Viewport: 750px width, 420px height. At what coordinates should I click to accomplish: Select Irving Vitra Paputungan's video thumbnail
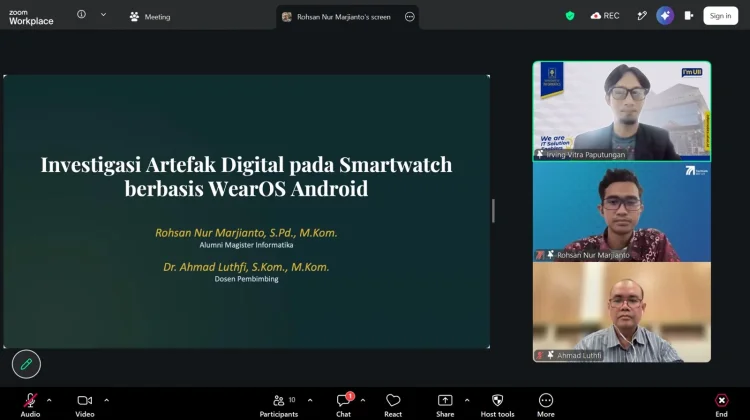click(x=622, y=111)
